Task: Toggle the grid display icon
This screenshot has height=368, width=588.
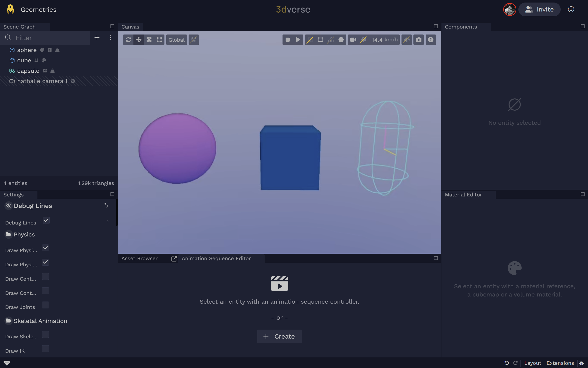Action: (310, 40)
